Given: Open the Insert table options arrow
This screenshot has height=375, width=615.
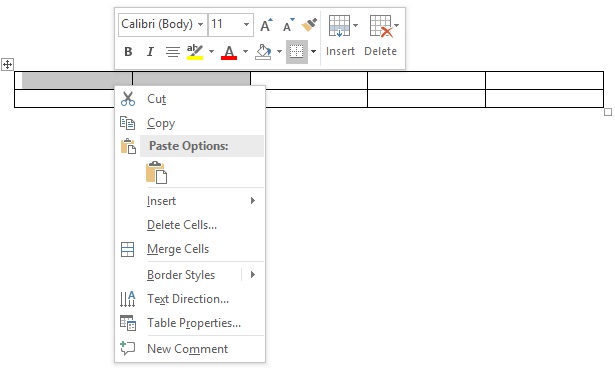Looking at the screenshot, I should click(355, 25).
